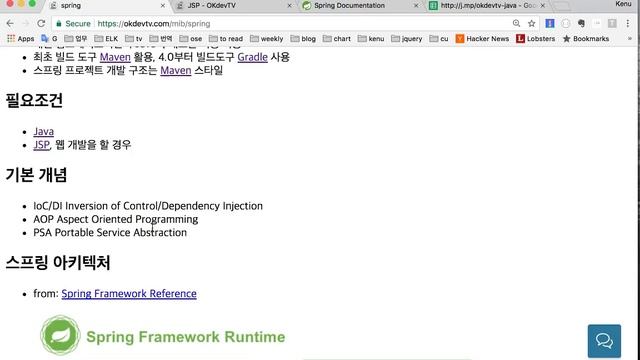Switch to the spring tab
Screen dimensions: 640x360
tap(106, 6)
